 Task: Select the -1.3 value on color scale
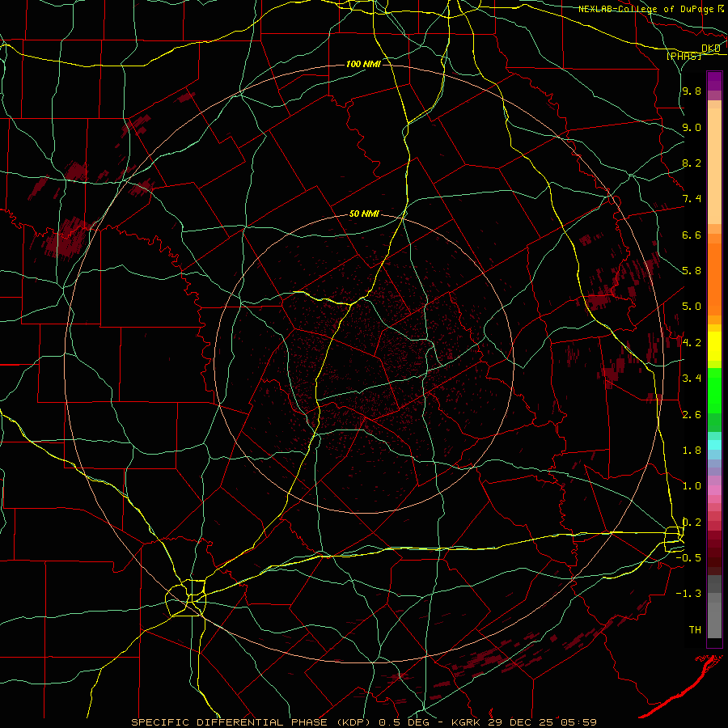[x=688, y=594]
